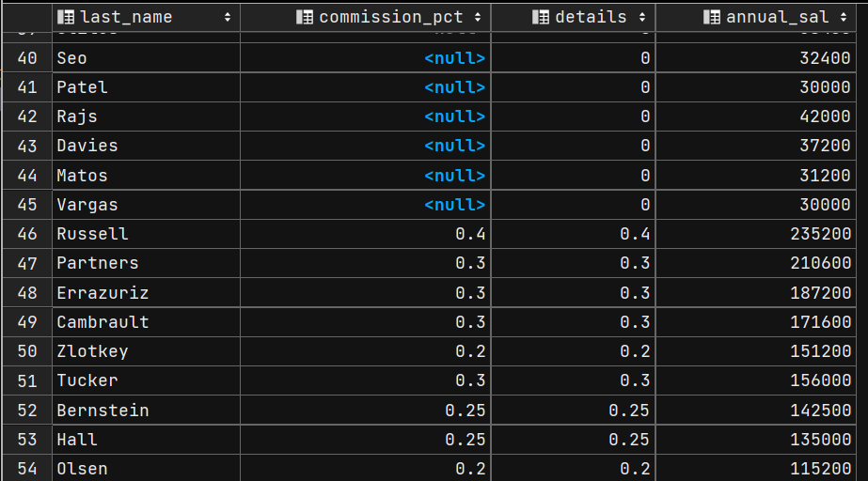Image resolution: width=868 pixels, height=481 pixels.
Task: Click Seo's null commission_pct cell
Action: coord(366,58)
